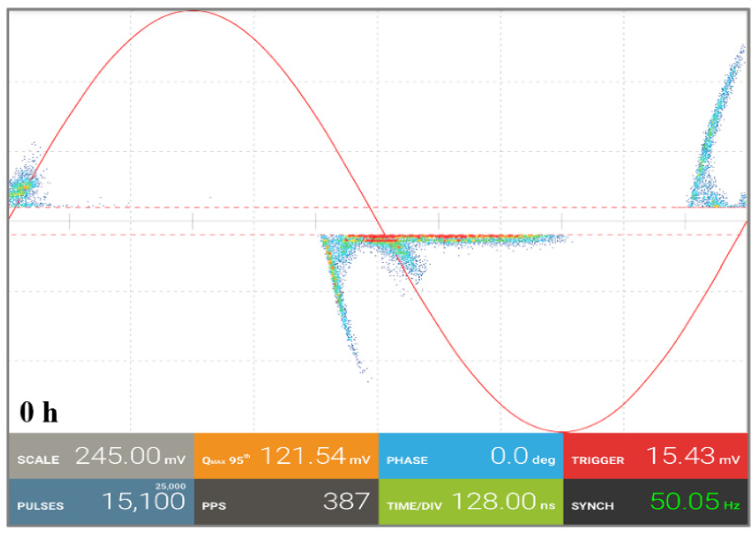Click the SYNCH 50.05 Hz tile
Screen dimensions: 756x533
click(655, 502)
